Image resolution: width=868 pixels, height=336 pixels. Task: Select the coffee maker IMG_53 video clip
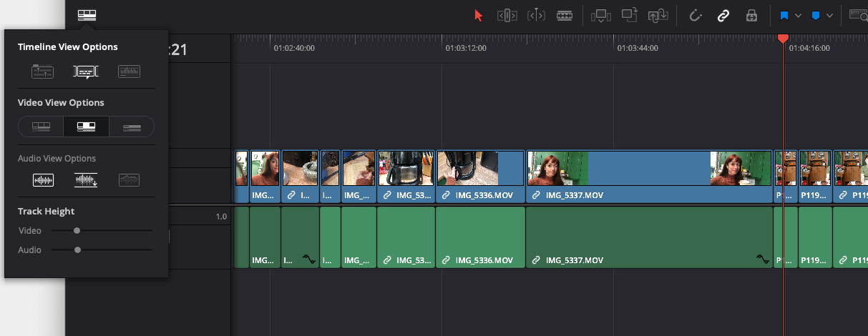click(x=406, y=177)
